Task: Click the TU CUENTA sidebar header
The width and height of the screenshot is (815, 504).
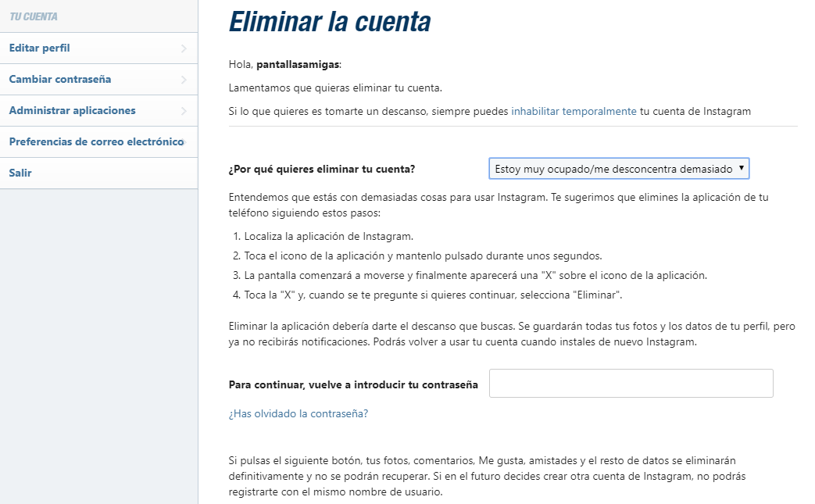Action: [x=34, y=16]
